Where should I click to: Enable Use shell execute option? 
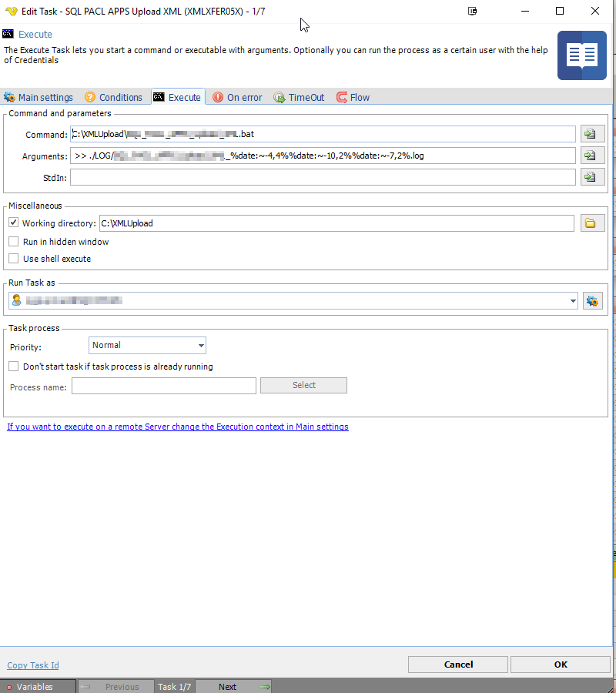click(x=13, y=259)
